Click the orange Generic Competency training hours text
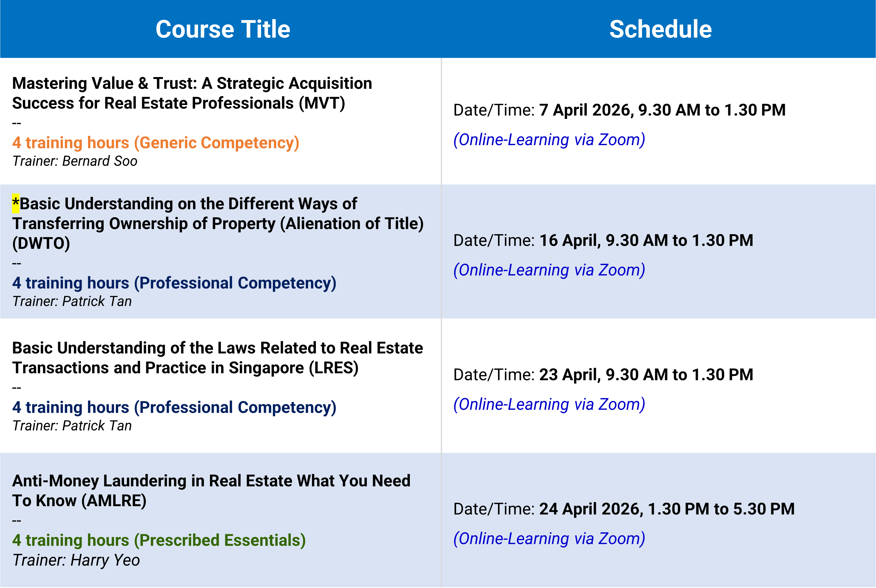Image resolution: width=876 pixels, height=588 pixels. pyautogui.click(x=156, y=143)
